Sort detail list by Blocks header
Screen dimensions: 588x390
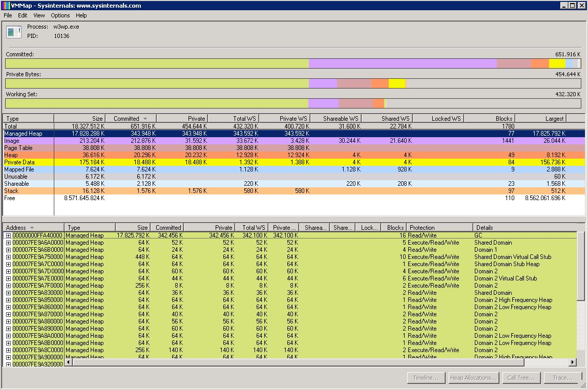(x=394, y=227)
